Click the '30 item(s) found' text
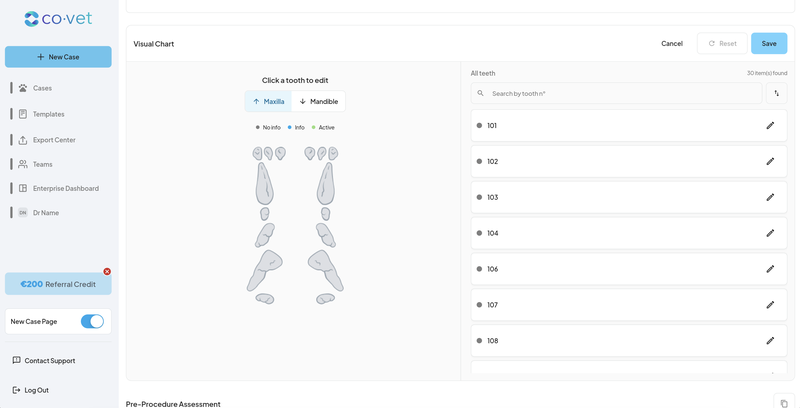800x408 pixels. tap(767, 73)
